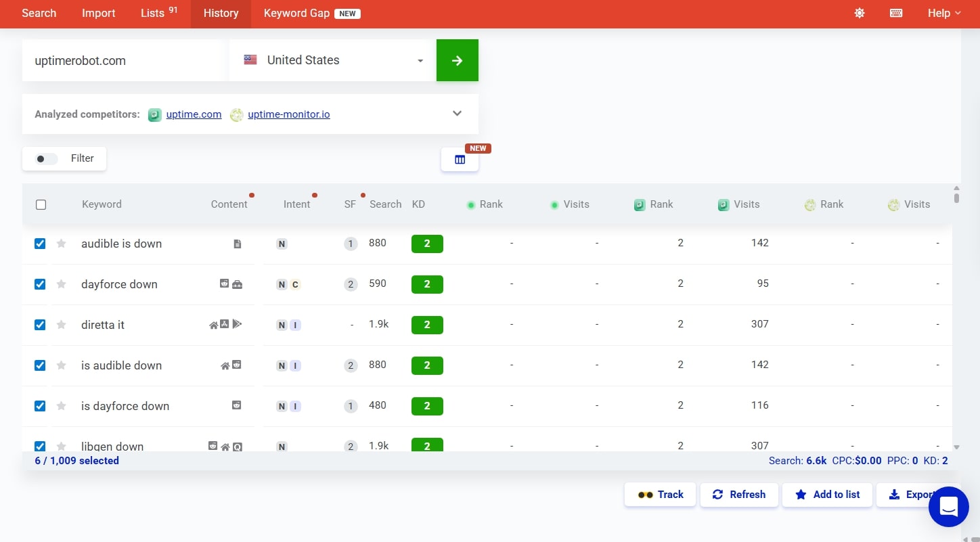Screen dimensions: 980x542
Task: Open the settings gear in the top bar
Action: pyautogui.click(x=859, y=13)
